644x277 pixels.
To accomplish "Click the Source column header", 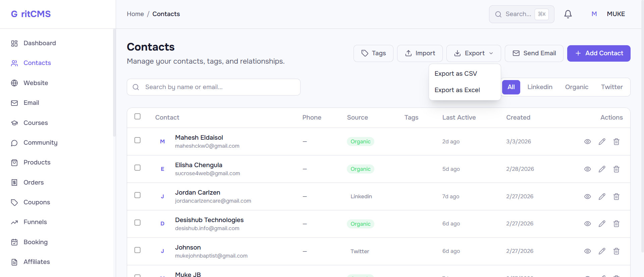I will tap(358, 118).
